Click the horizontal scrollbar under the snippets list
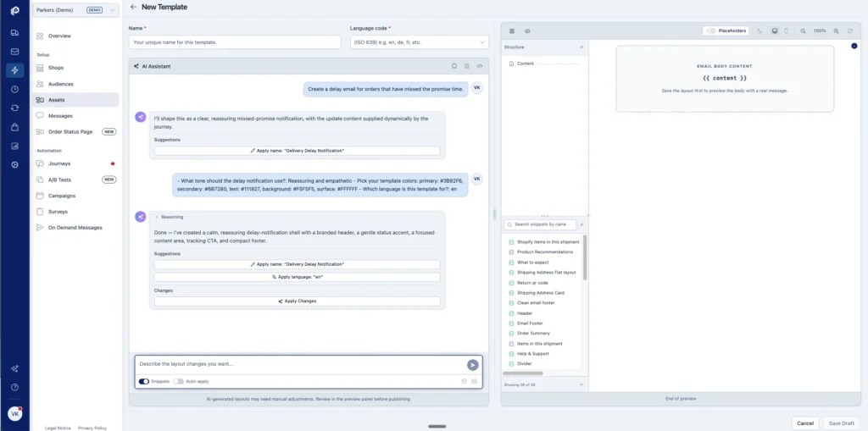This screenshot has height=431, width=868. point(523,373)
